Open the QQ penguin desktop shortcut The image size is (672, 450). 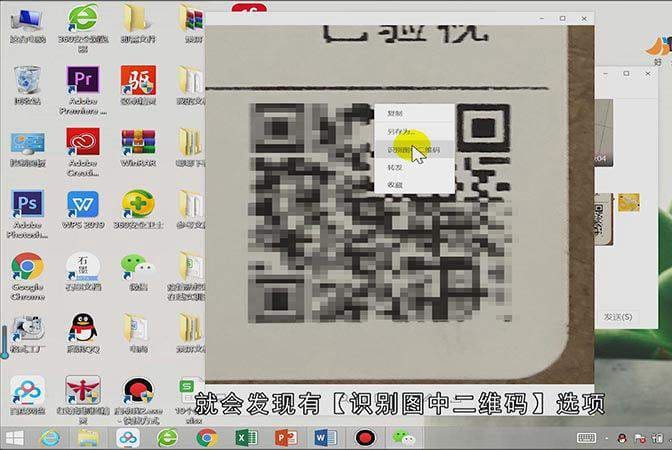pos(83,333)
